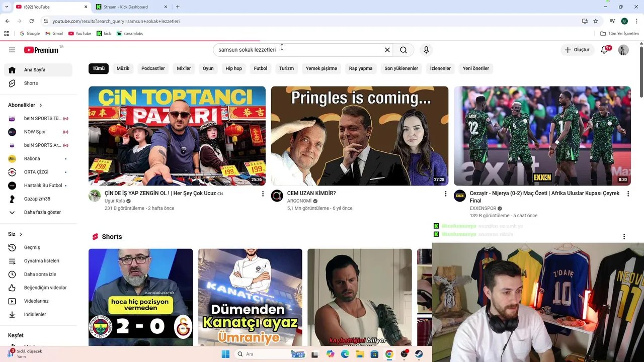Go back with Chrome's back arrow

[x=7, y=21]
